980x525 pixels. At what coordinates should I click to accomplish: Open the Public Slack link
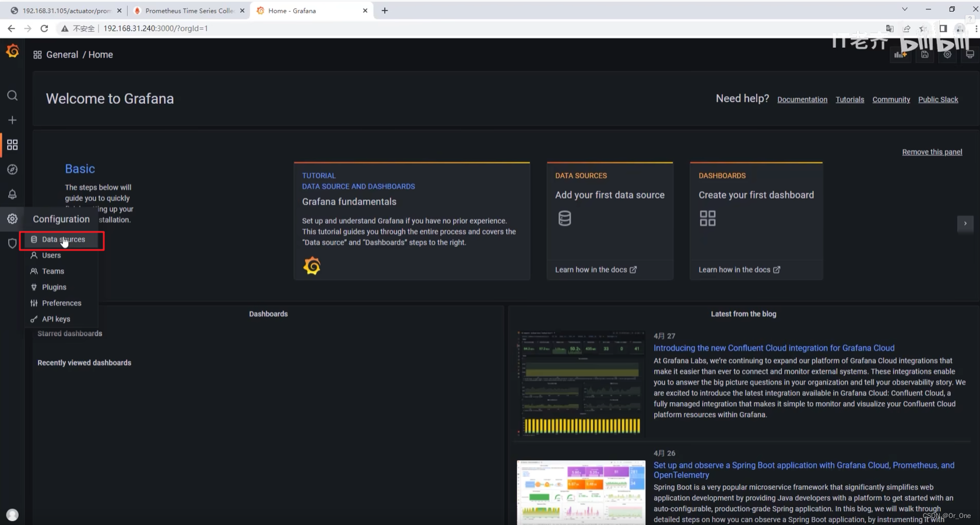pos(938,100)
